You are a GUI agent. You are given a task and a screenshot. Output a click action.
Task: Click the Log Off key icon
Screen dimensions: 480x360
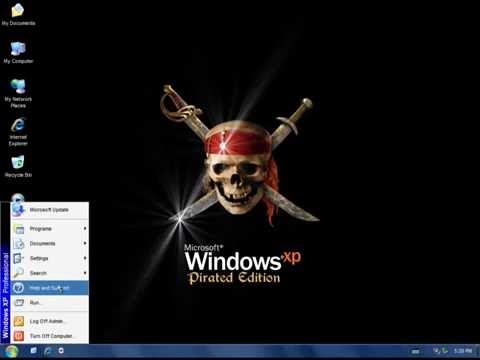click(x=19, y=321)
